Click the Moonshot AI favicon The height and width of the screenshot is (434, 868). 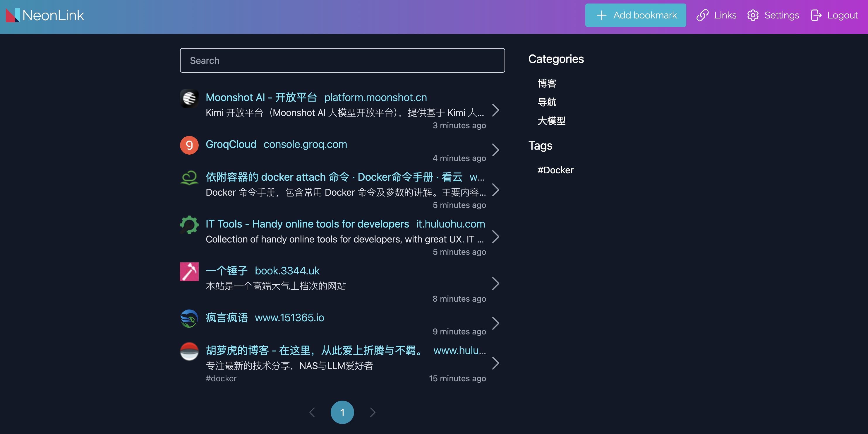coord(189,98)
